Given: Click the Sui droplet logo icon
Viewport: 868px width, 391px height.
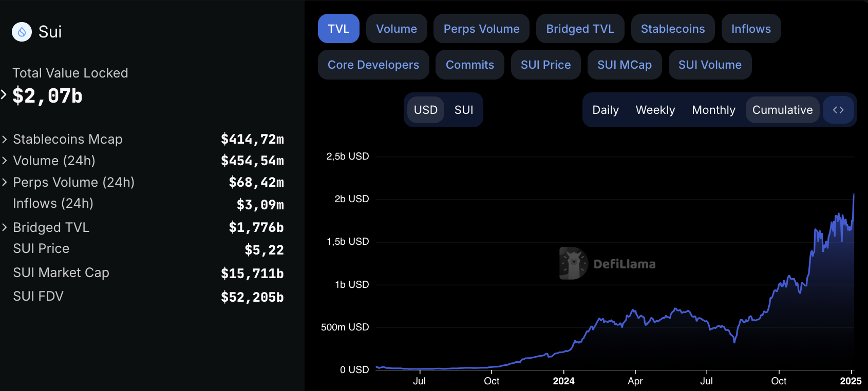Looking at the screenshot, I should coord(22,32).
